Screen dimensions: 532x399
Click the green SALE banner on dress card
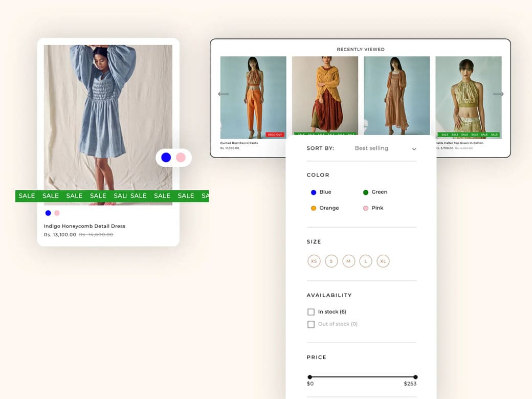coord(112,196)
